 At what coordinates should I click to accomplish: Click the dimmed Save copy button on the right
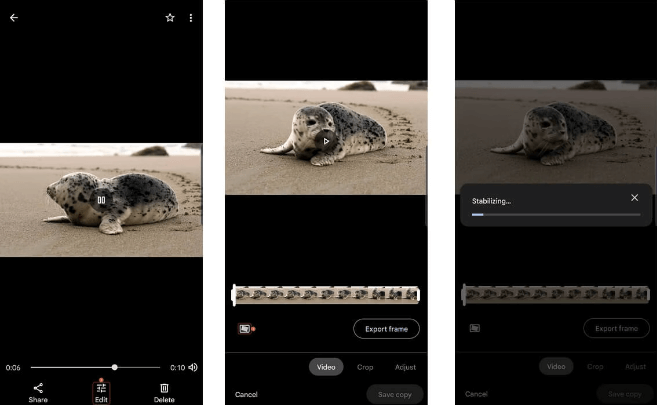pos(625,394)
